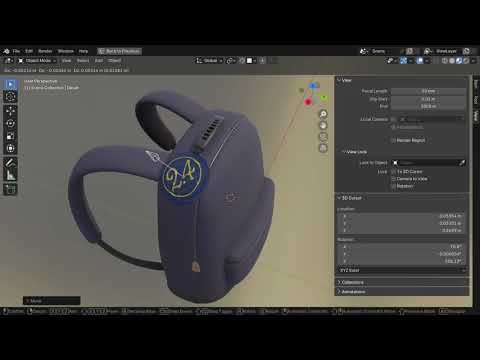480x360 pixels.
Task: Click the Back to Previous button
Action: pyautogui.click(x=119, y=51)
